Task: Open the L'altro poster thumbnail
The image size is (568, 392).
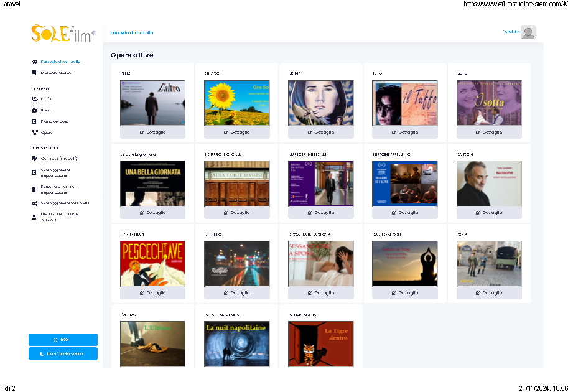Action: coord(153,103)
